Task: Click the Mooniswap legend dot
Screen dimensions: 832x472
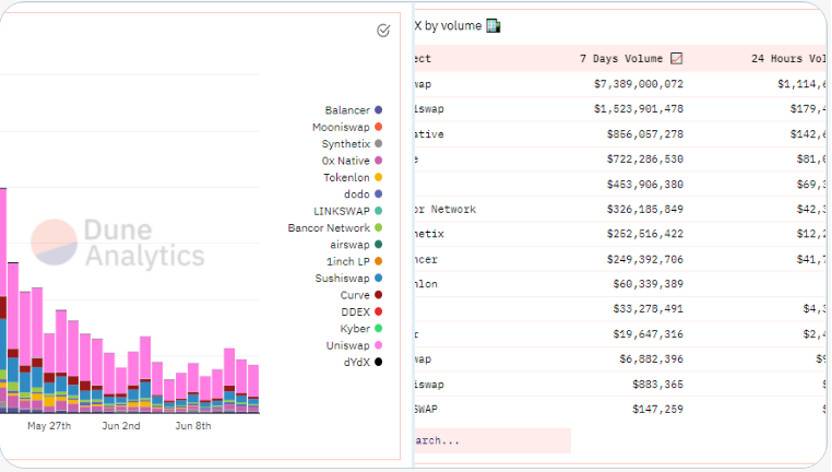Action: pyautogui.click(x=378, y=128)
